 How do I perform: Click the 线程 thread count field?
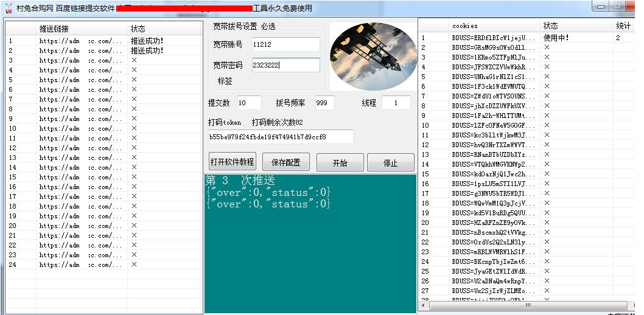(396, 103)
